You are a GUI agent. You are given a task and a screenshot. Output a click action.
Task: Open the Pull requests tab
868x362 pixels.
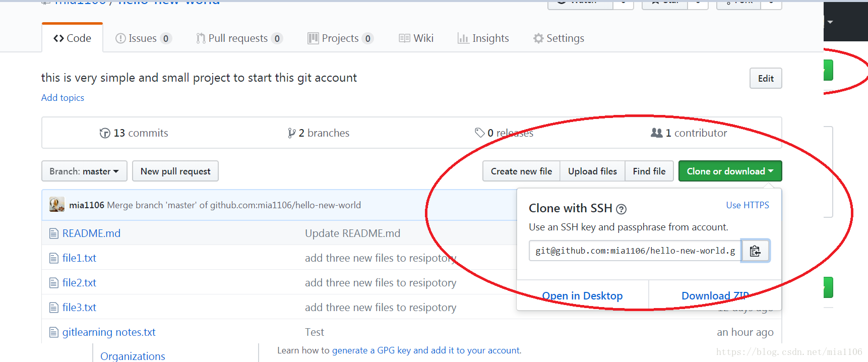pos(239,38)
